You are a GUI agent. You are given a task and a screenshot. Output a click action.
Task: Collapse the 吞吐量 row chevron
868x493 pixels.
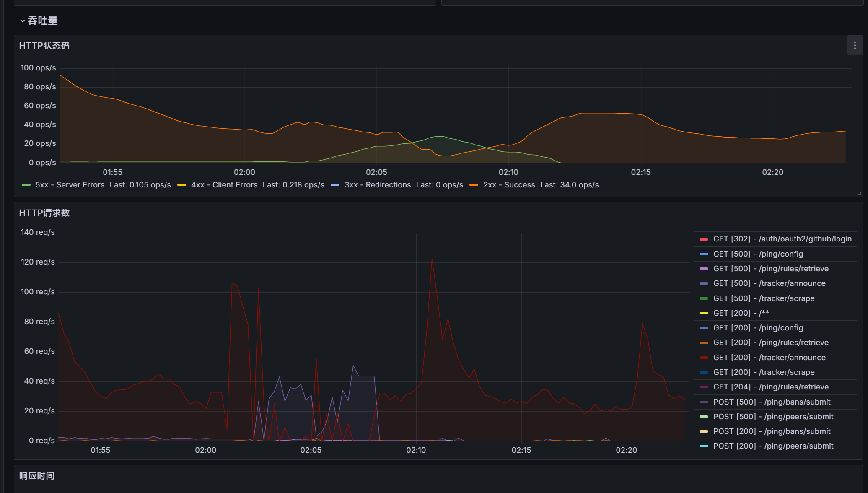point(22,21)
